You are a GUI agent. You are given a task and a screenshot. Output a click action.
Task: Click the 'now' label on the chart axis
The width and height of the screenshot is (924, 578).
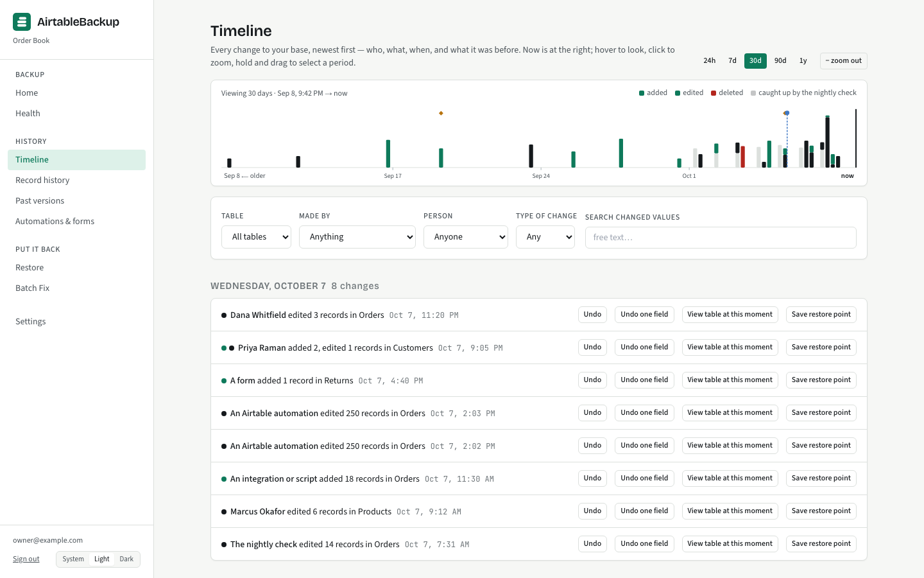(x=848, y=176)
